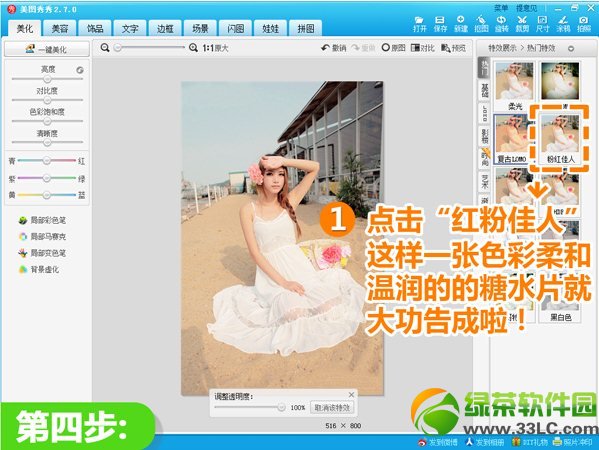Apply the 复古LOMO effect thumbnail
This screenshot has width=599, height=450.
pyautogui.click(x=512, y=139)
